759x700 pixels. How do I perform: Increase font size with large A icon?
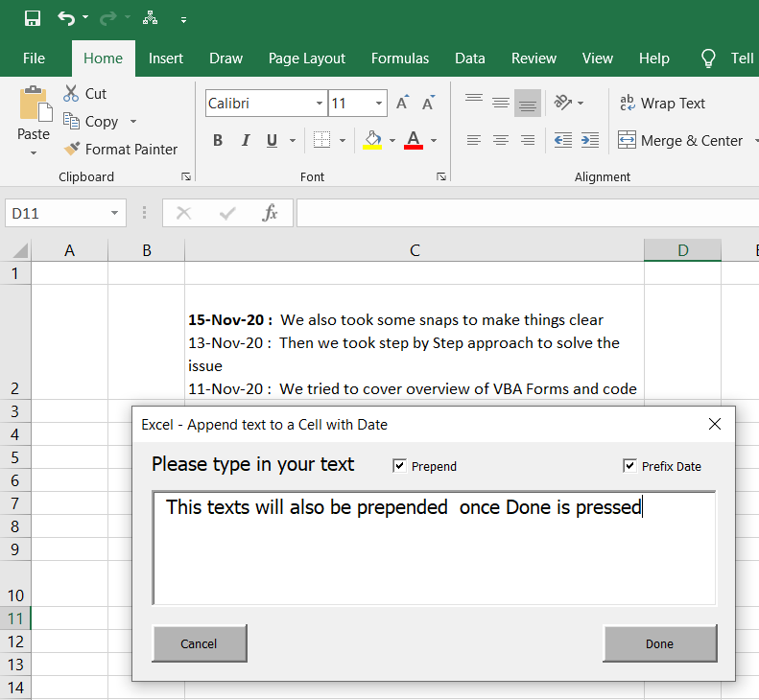(x=403, y=103)
